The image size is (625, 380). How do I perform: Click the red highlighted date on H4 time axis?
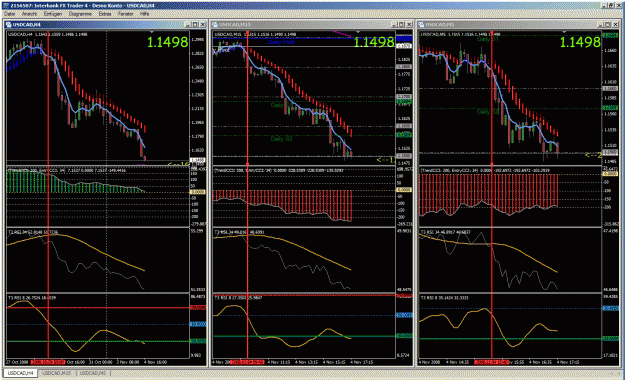coord(48,362)
